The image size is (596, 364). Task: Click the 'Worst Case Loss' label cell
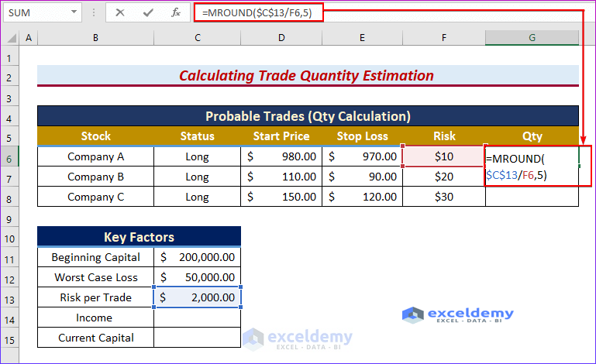point(96,277)
